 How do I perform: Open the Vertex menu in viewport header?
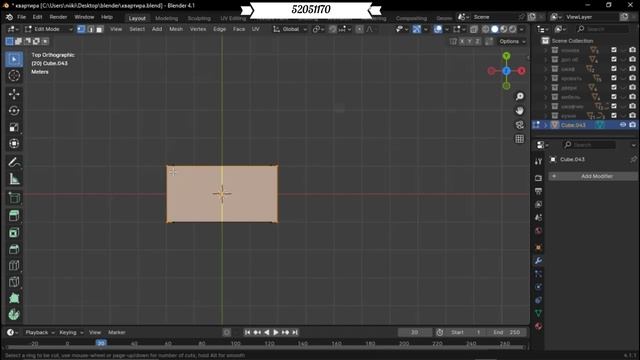(x=198, y=29)
